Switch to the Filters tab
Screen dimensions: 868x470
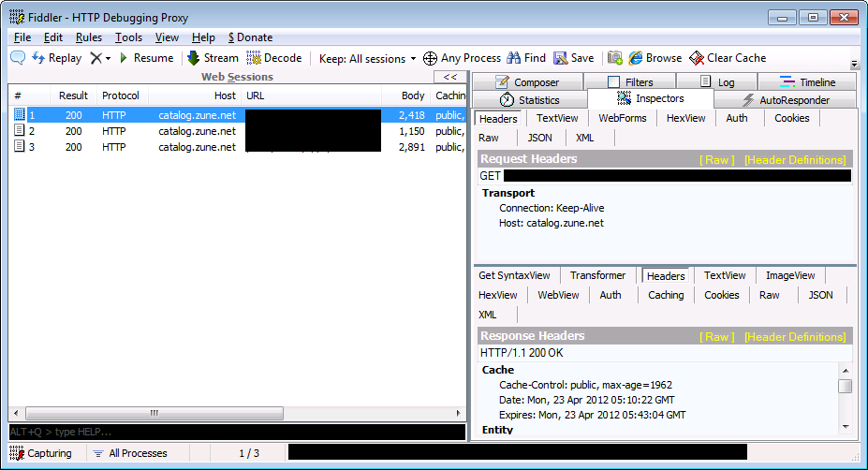point(630,82)
